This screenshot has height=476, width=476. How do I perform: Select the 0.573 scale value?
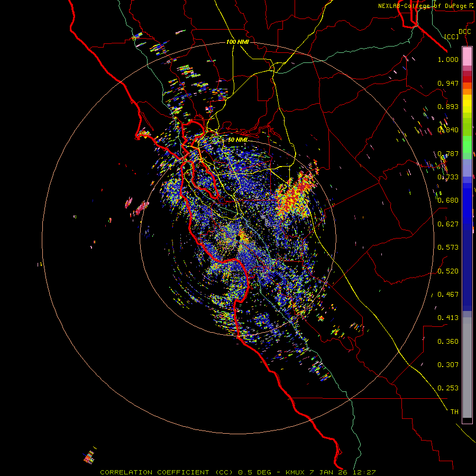[x=448, y=248]
